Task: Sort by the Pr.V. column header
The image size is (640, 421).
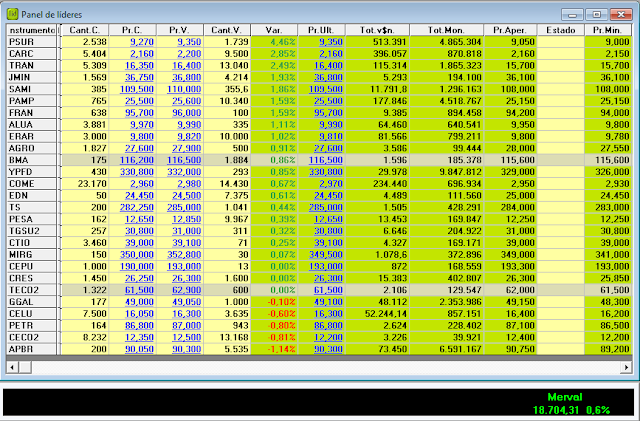Action: 180,30
